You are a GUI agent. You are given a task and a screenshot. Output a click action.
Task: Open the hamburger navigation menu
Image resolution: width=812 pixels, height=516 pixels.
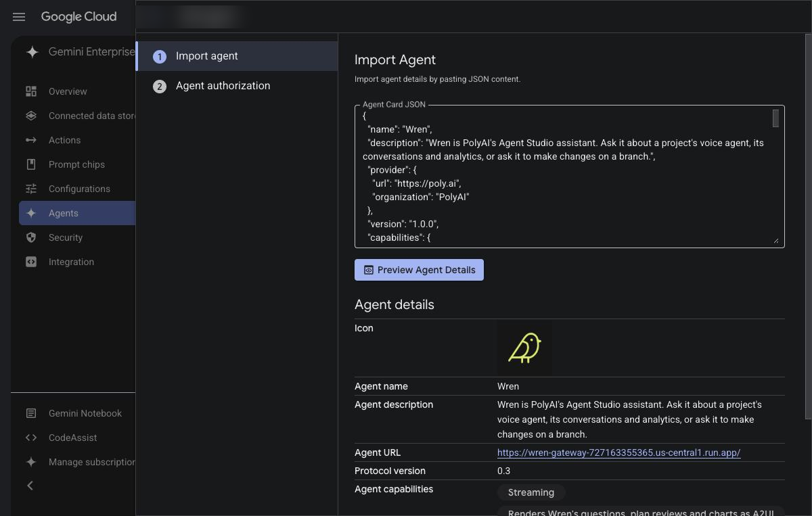click(19, 17)
